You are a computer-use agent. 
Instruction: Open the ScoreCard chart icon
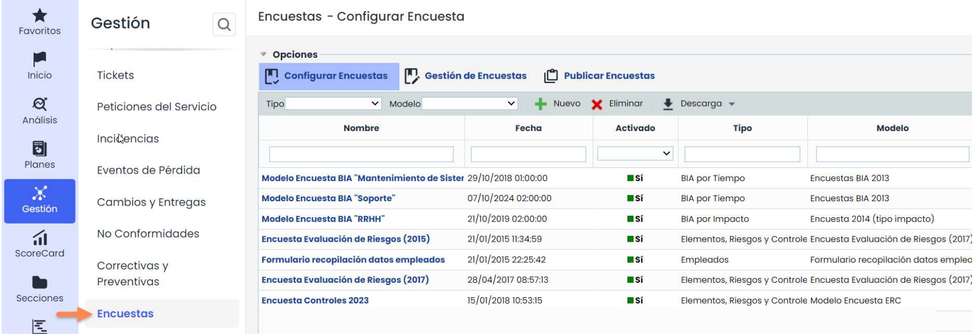coord(39,237)
